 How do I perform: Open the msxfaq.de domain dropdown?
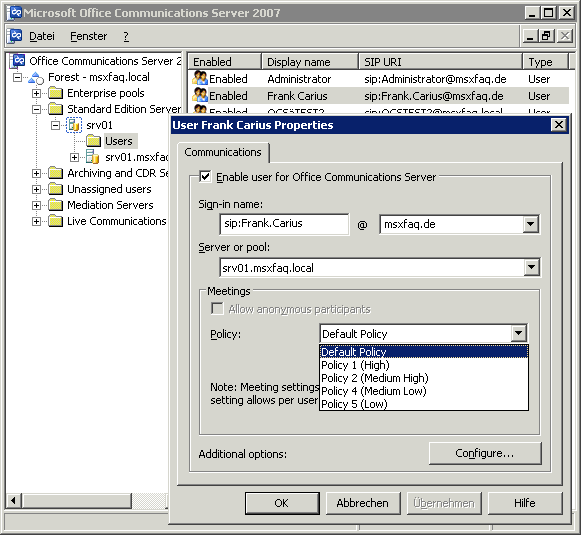[x=530, y=224]
